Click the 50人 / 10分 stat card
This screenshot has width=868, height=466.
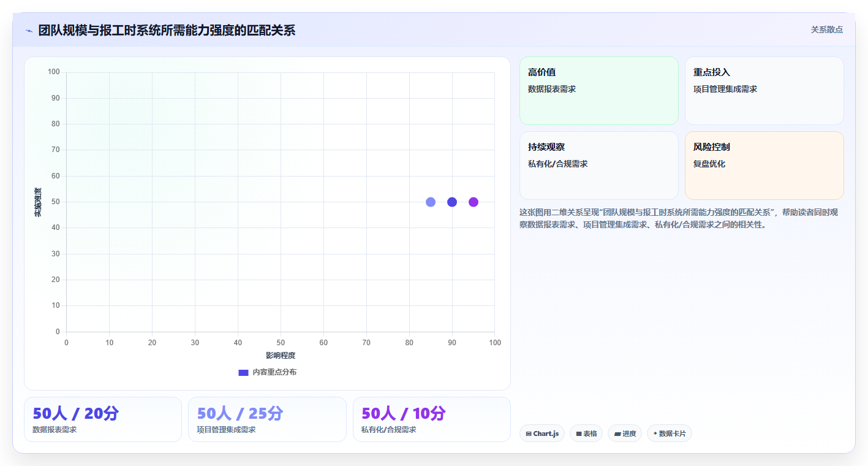click(x=432, y=419)
